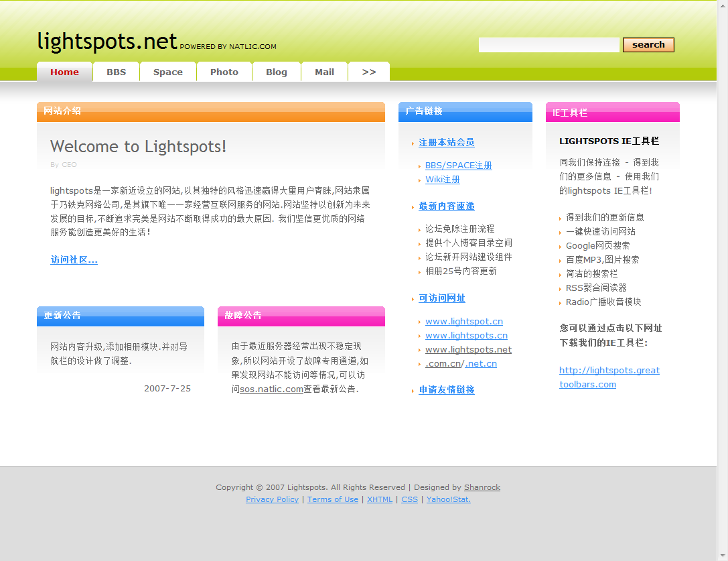
Task: Switch to the BBS tab
Action: coord(116,72)
